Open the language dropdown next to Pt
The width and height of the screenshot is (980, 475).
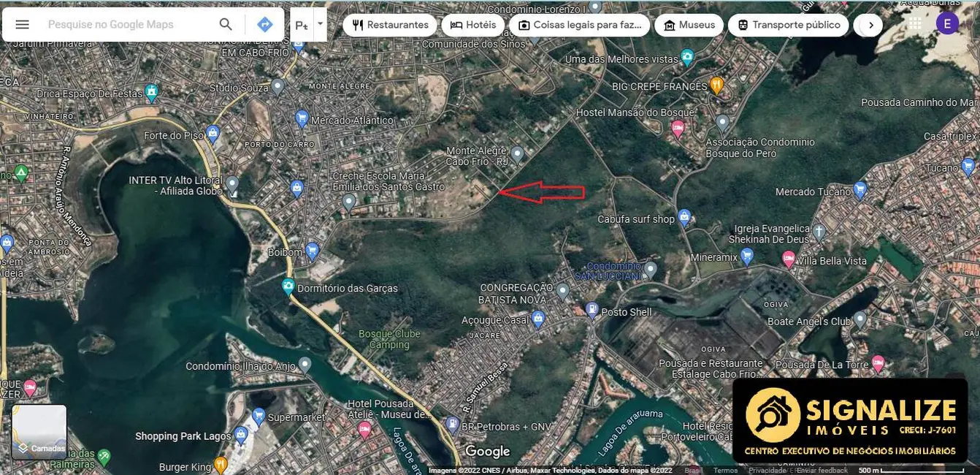(x=318, y=24)
